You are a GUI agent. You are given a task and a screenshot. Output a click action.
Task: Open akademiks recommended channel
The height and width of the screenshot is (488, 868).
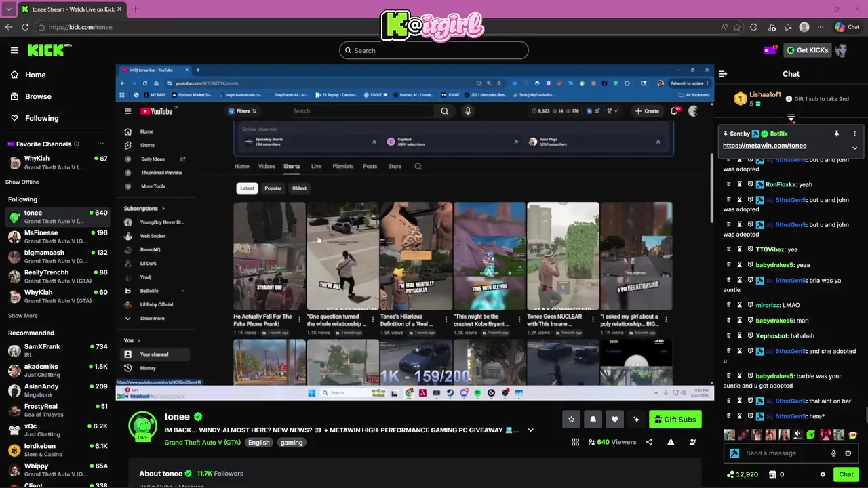(57, 370)
